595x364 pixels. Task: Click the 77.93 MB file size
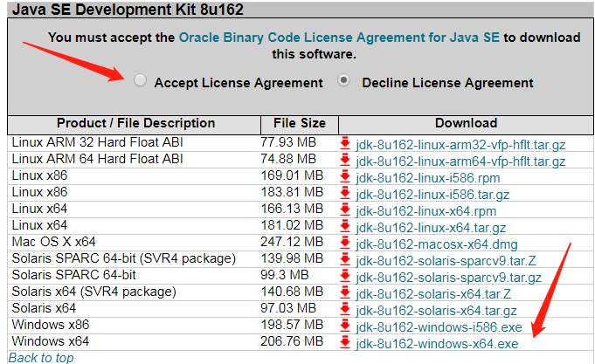coord(288,142)
